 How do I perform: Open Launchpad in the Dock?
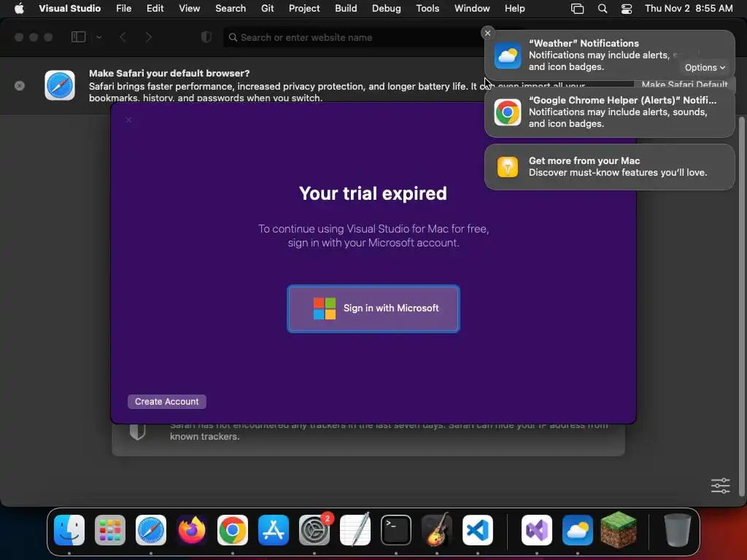point(110,529)
